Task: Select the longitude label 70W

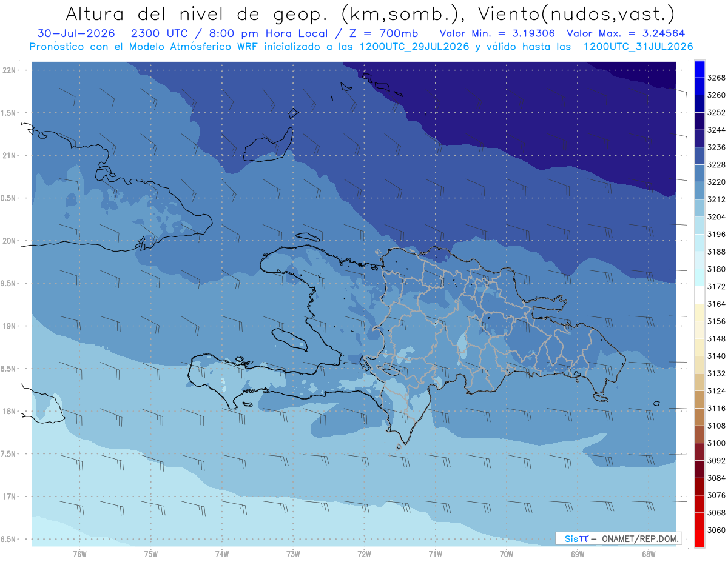Action: point(507,554)
